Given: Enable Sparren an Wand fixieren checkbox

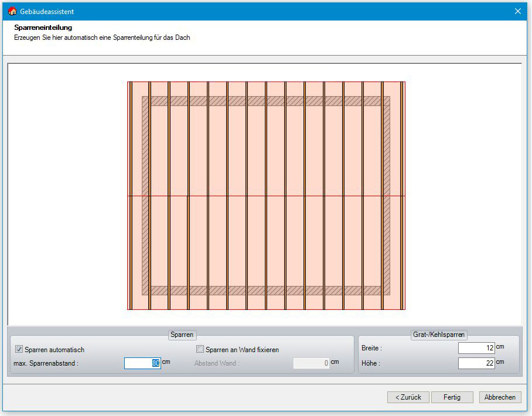Looking at the screenshot, I should pos(200,350).
